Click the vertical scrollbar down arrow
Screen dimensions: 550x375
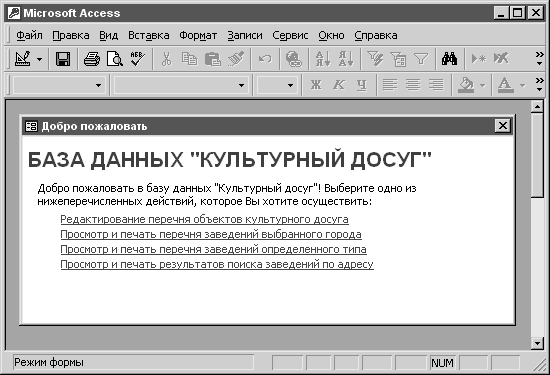(x=537, y=343)
